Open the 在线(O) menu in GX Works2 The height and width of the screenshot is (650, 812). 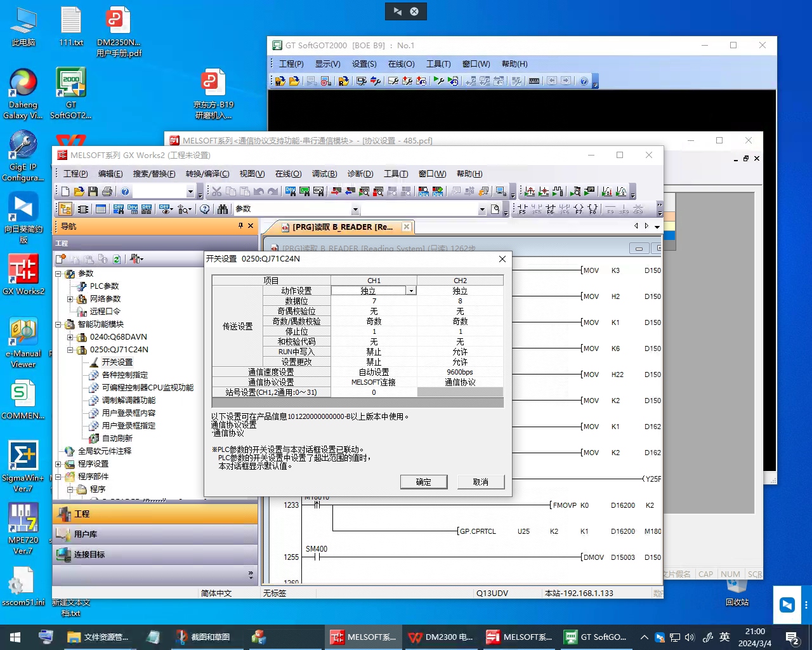point(288,173)
